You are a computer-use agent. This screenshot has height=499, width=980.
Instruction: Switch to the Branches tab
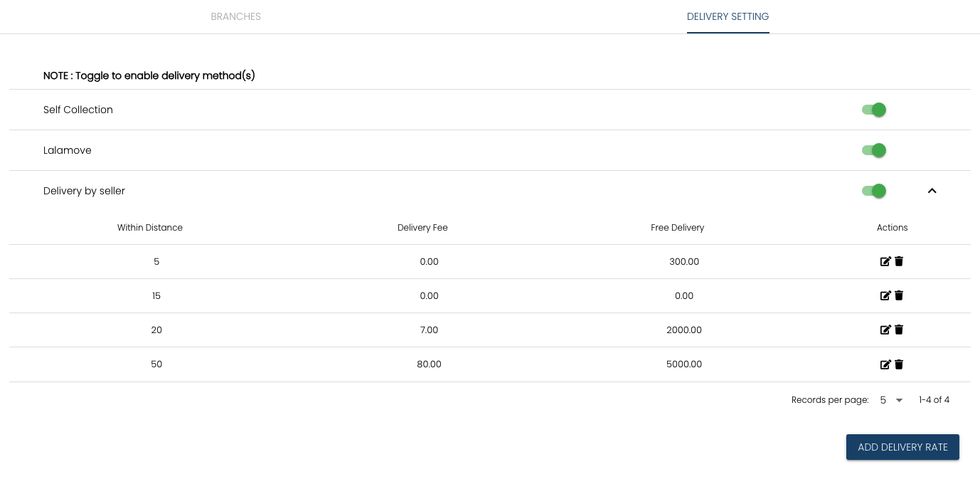point(235,16)
